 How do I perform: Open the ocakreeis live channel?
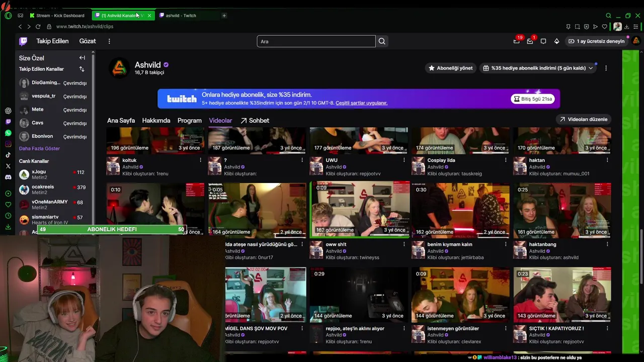[x=53, y=190]
